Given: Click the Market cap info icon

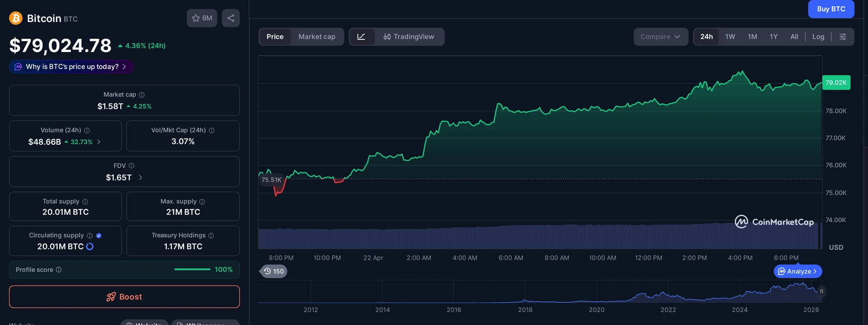Looking at the screenshot, I should tap(142, 95).
